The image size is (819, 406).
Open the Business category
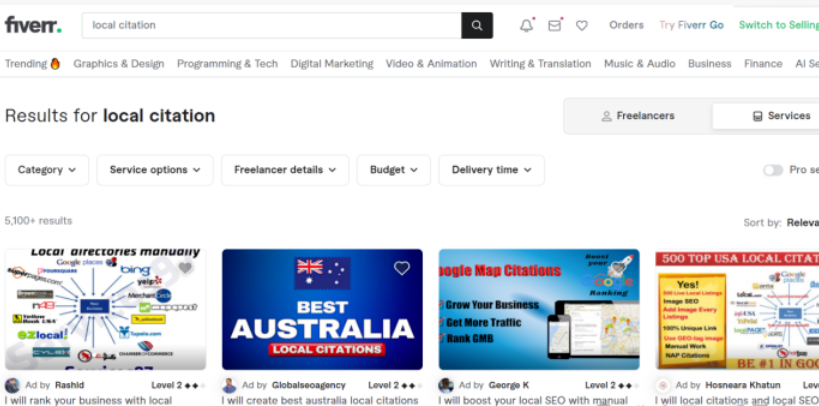709,64
